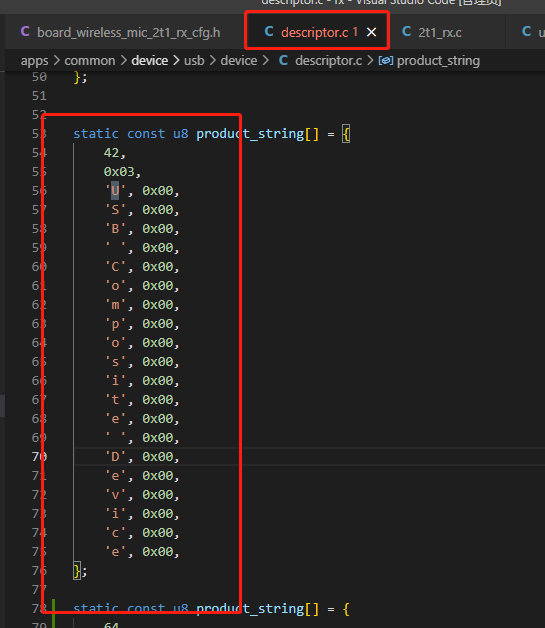Click symbol icon before product_string breadcrumb
Viewport: 545px width, 628px height.
tap(385, 61)
